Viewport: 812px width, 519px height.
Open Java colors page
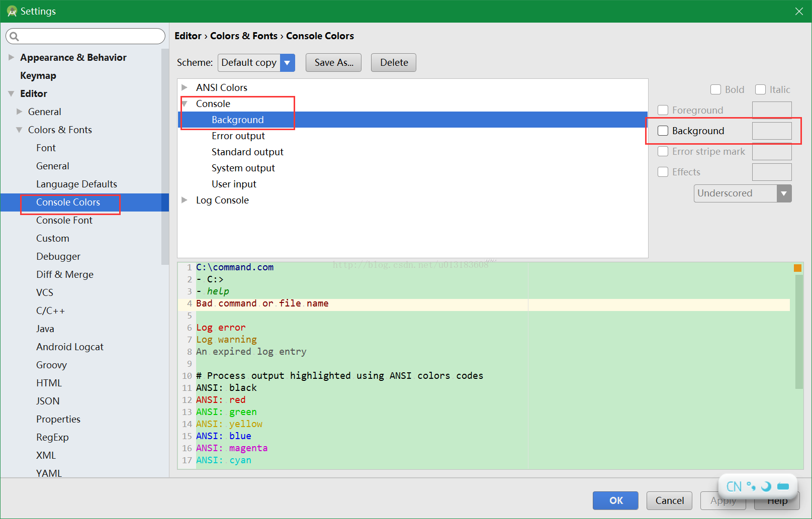[45, 329]
